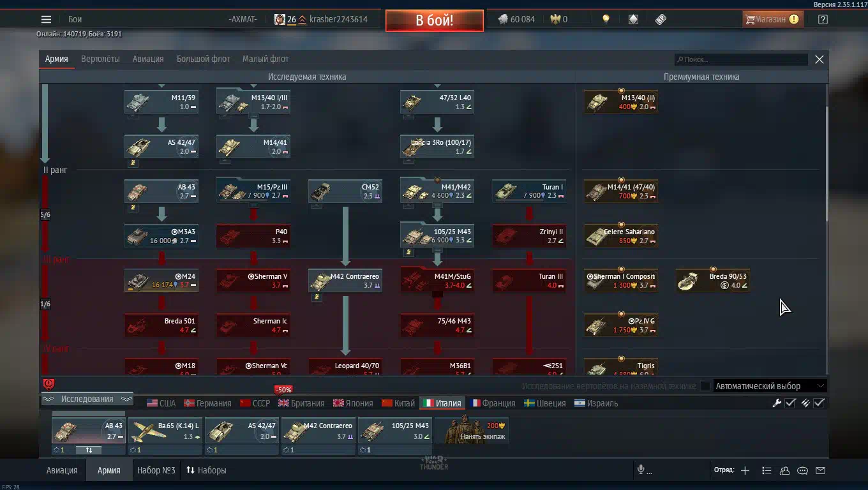Screen dimensions: 868x490
Task: Select Leopard 40/70 vehicle
Action: click(x=345, y=367)
